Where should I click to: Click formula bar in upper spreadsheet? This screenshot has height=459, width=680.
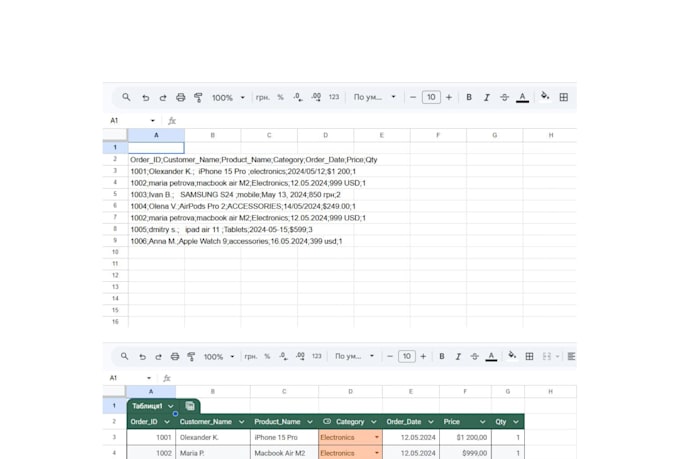(373, 121)
